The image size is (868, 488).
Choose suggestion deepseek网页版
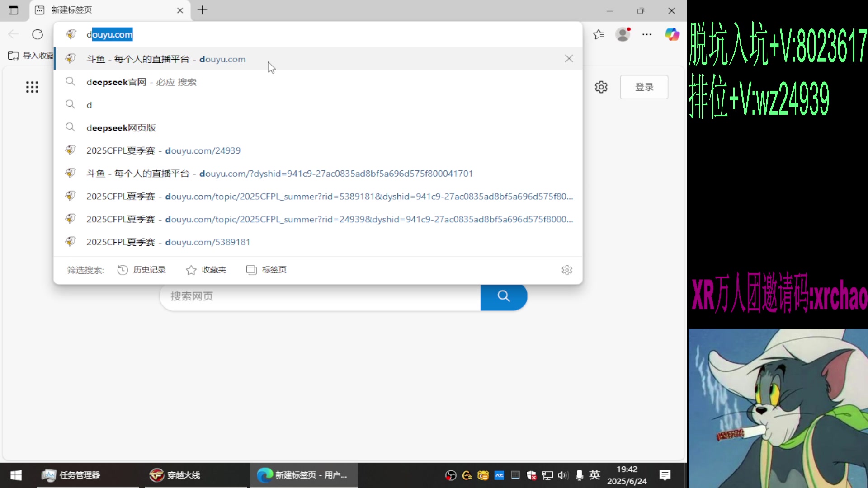tap(318, 128)
